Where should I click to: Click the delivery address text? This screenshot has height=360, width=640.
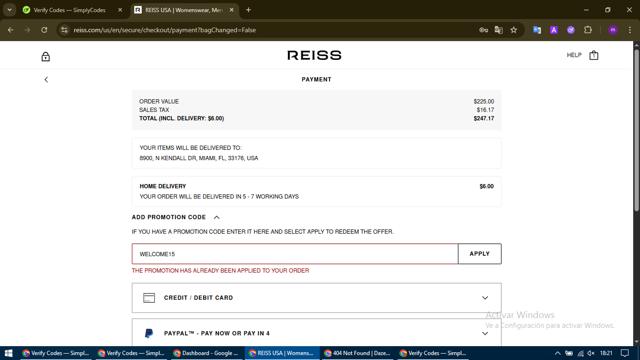tap(199, 158)
